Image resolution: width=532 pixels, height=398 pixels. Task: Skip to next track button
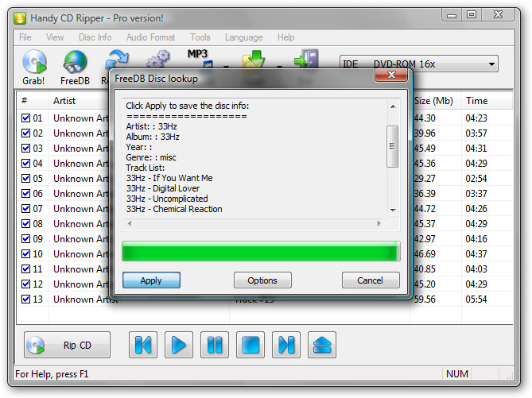pyautogui.click(x=286, y=345)
